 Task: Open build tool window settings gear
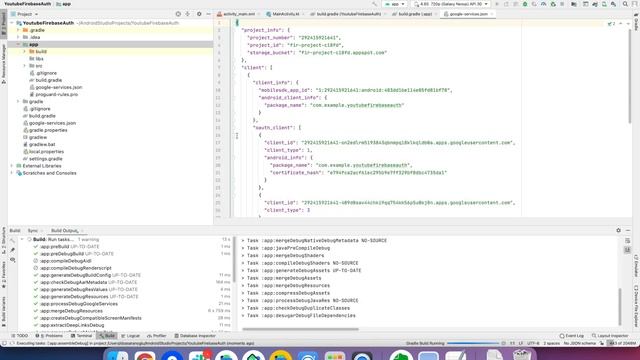click(x=618, y=231)
